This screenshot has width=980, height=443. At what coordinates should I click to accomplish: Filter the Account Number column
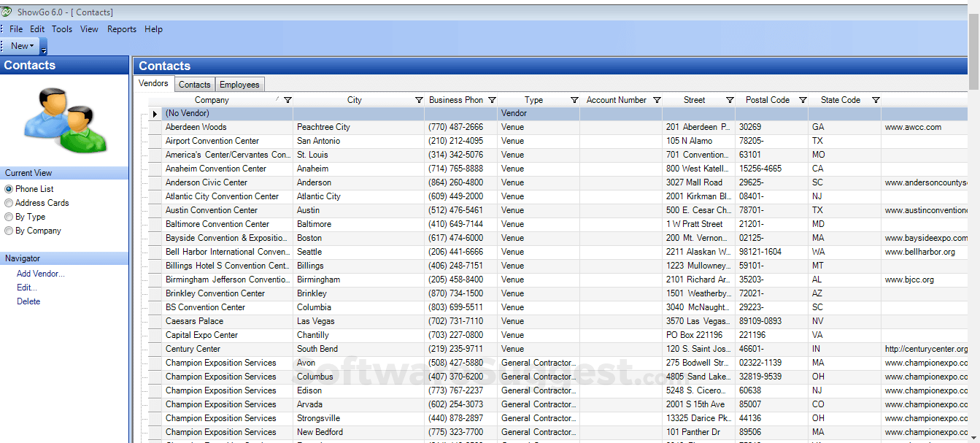pyautogui.click(x=657, y=100)
